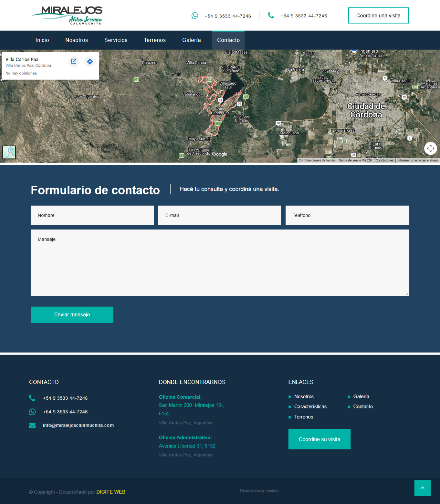The width and height of the screenshot is (440, 504).
Task: Click the Enviar mensaje button
Action: [72, 315]
